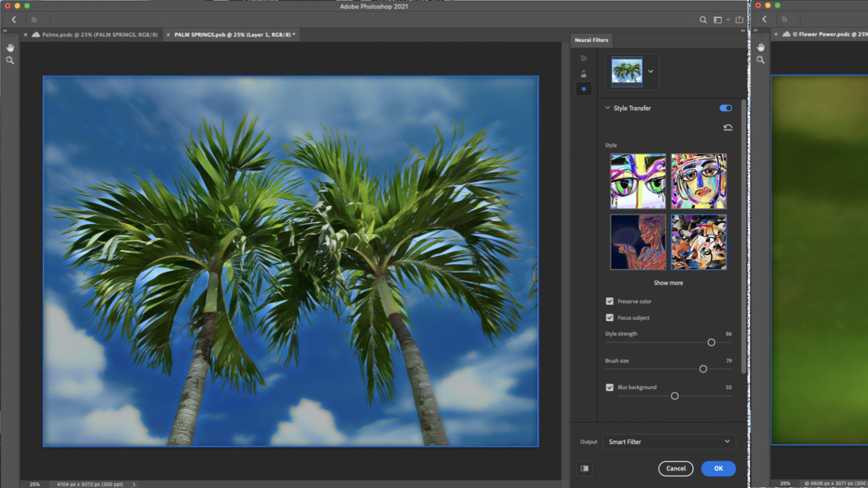Select the Hand tool in left toolbar
The image size is (868, 488).
[x=10, y=48]
